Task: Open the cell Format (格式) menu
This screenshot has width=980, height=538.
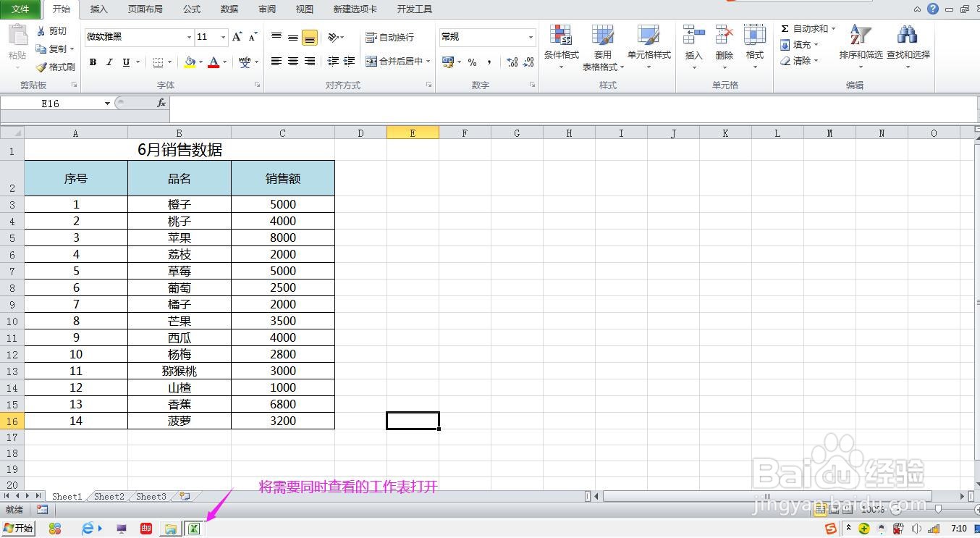Action: coord(754,47)
